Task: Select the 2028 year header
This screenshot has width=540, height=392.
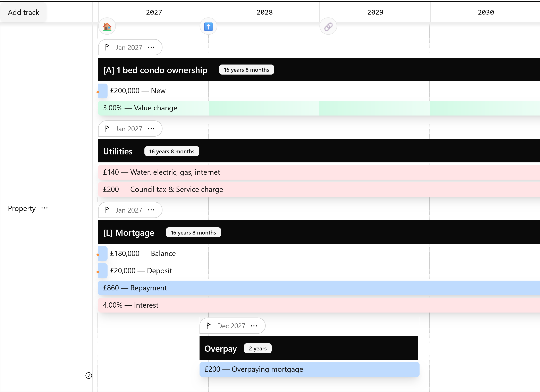Action: (264, 12)
